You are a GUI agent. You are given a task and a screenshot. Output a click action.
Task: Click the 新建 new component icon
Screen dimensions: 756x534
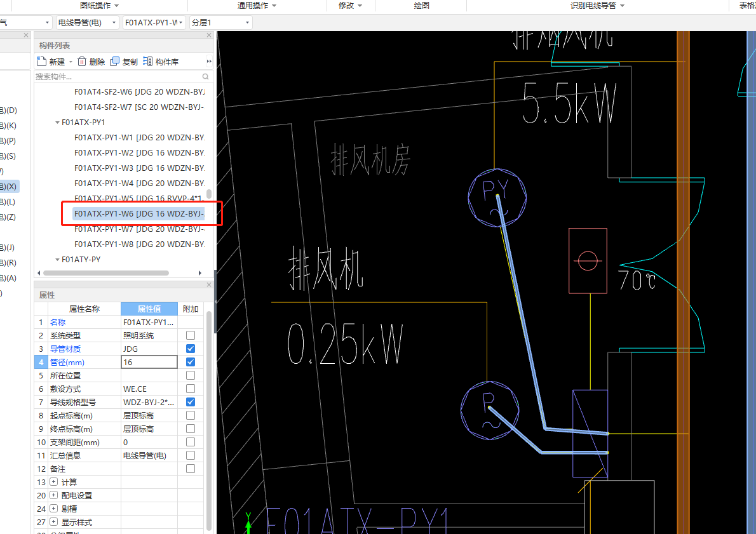41,61
